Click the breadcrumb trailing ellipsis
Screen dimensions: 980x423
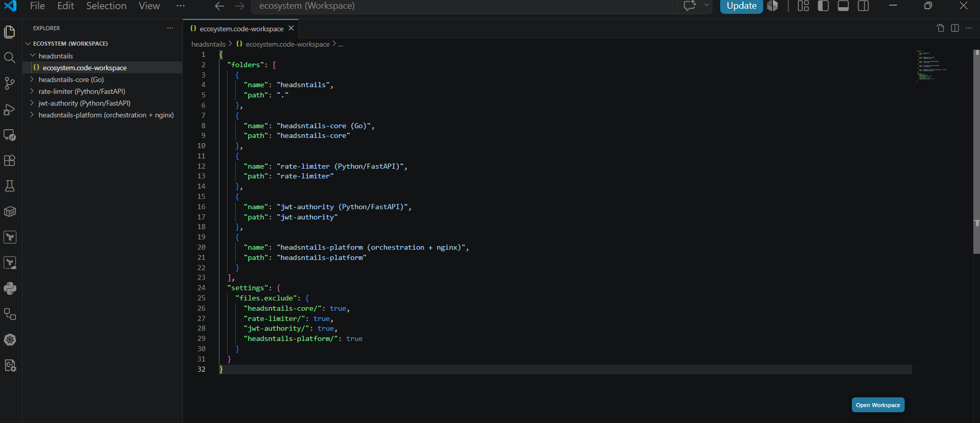(340, 44)
